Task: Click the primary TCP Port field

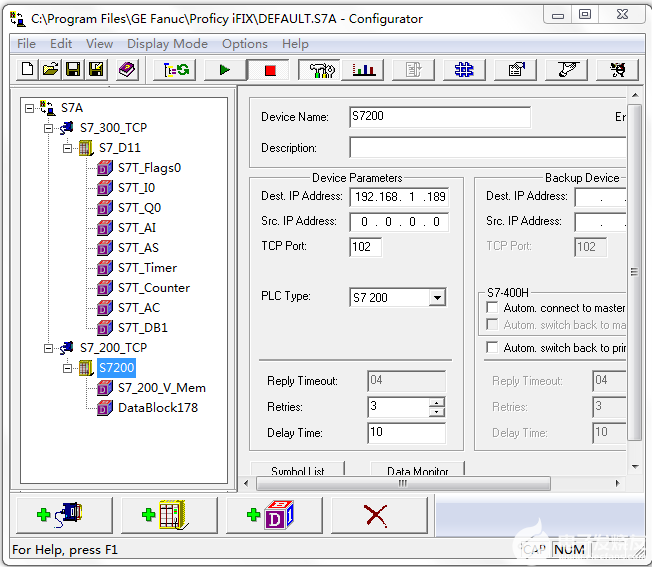Action: point(366,247)
